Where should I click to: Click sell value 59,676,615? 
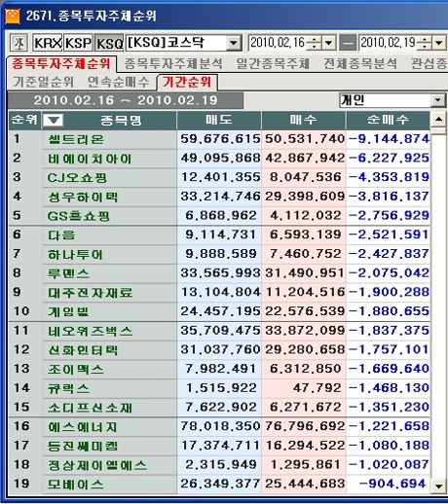coord(220,139)
